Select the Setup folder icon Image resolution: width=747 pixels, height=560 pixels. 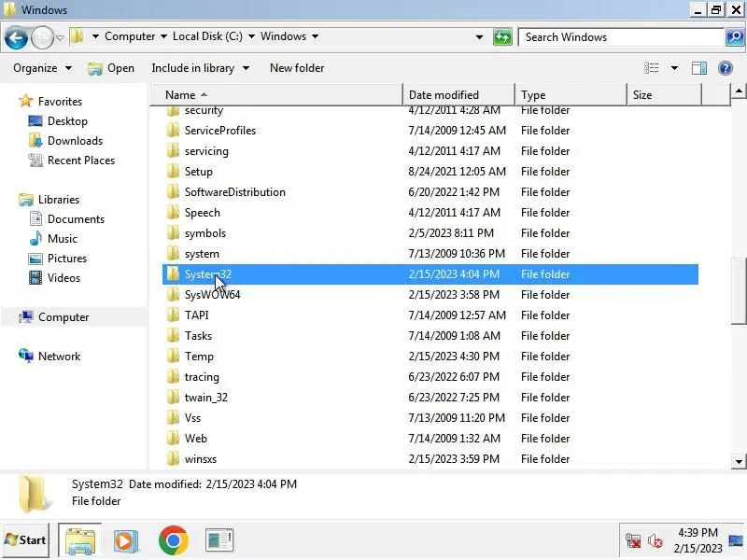coord(174,171)
